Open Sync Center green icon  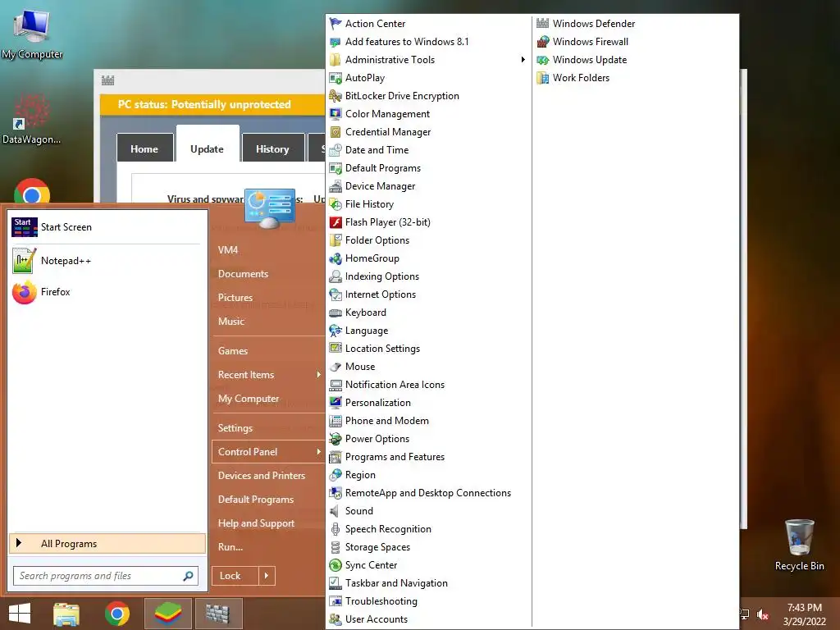[336, 565]
